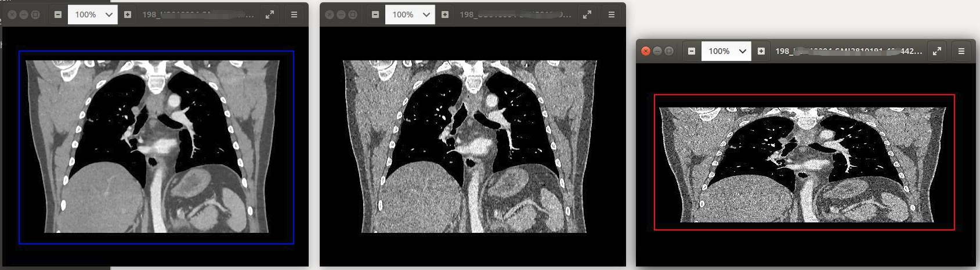Viewport: 980px width, 270px height.
Task: Close the left image viewer window
Action: (x=12, y=15)
